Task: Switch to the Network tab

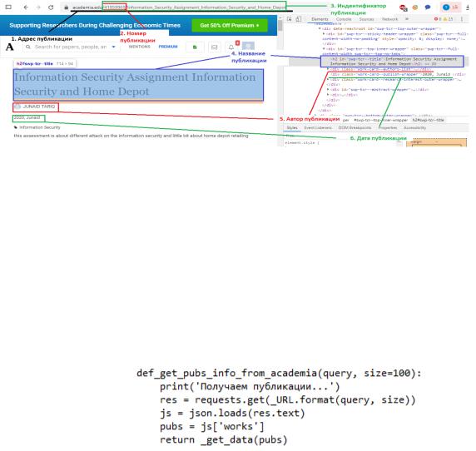Action: pos(389,19)
